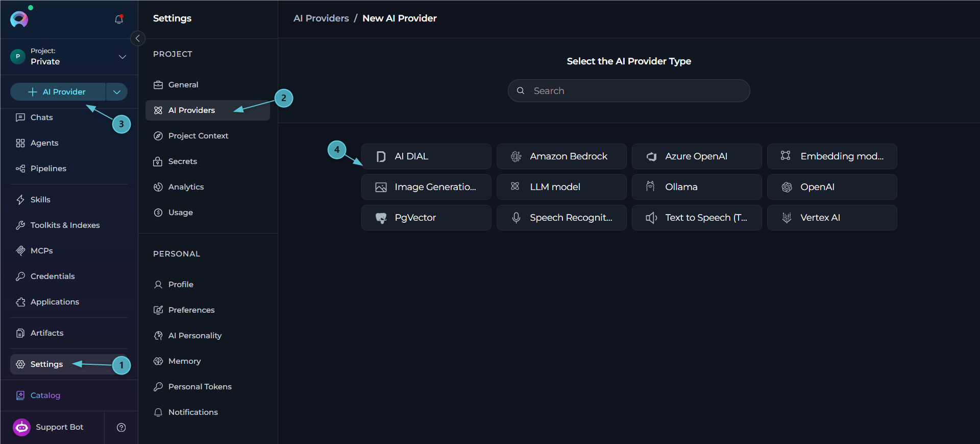Viewport: 980px width, 444px height.
Task: Open Project Context settings
Action: click(x=208, y=136)
